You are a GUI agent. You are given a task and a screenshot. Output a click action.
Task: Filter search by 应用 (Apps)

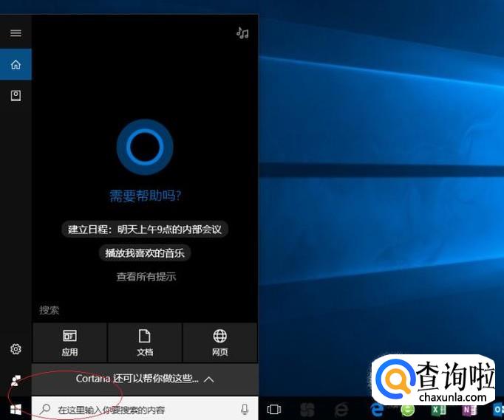pyautogui.click(x=69, y=342)
